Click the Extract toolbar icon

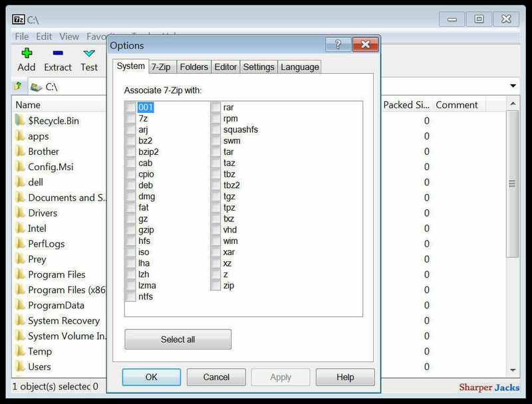pyautogui.click(x=58, y=53)
